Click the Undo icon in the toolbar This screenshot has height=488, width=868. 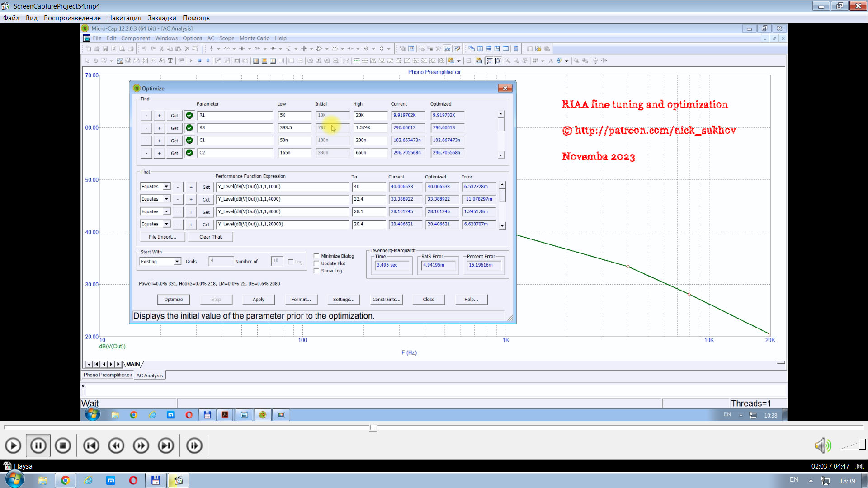[x=144, y=48]
